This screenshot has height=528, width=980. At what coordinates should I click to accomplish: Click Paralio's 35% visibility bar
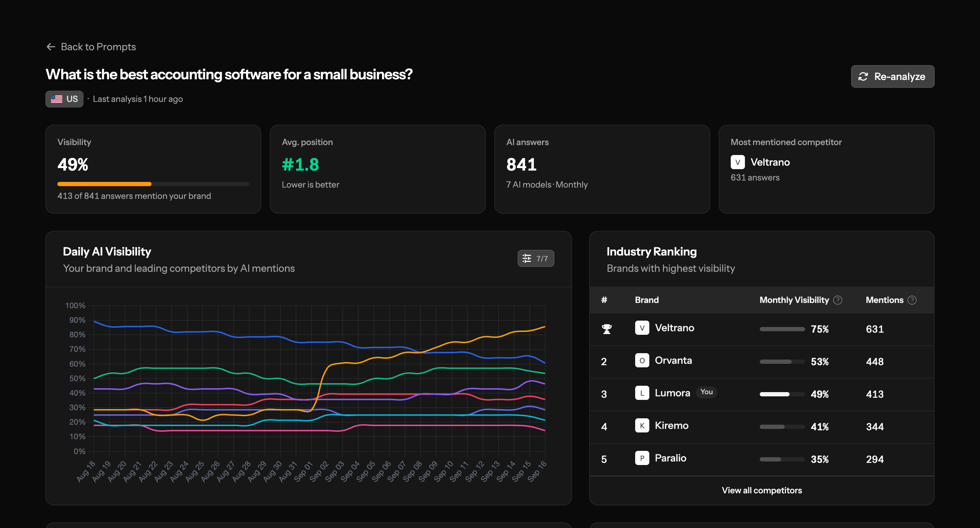click(782, 459)
